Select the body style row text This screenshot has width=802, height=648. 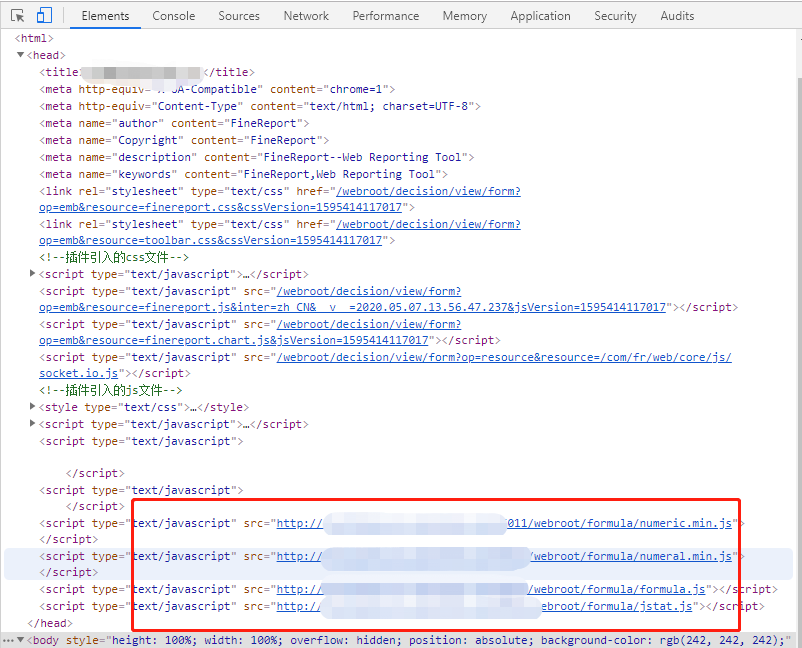click(409, 640)
